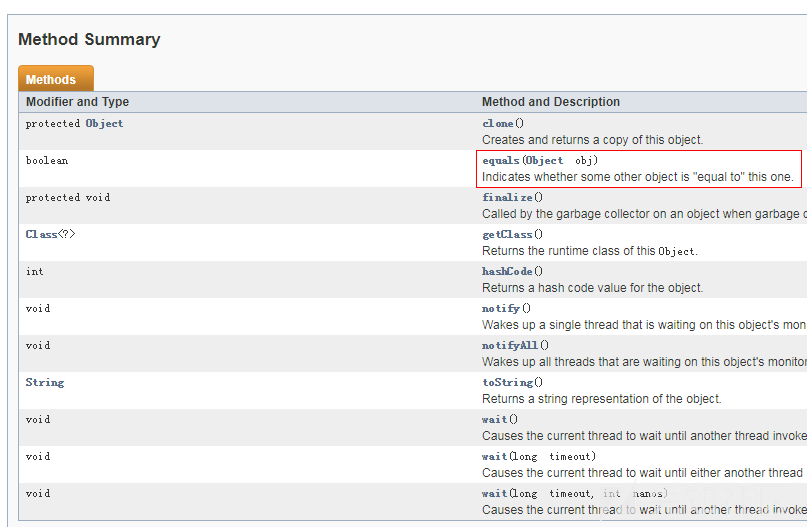Click the Method and Description column header
The image size is (807, 527).
point(551,102)
